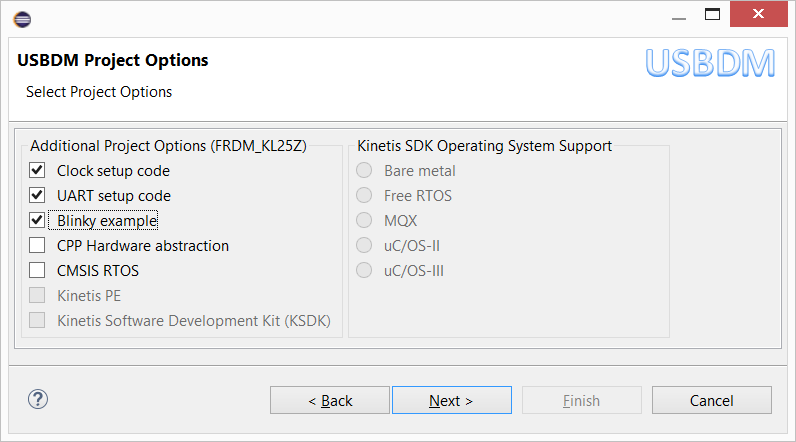
Task: Select Bare metal radio button
Action: click(365, 171)
